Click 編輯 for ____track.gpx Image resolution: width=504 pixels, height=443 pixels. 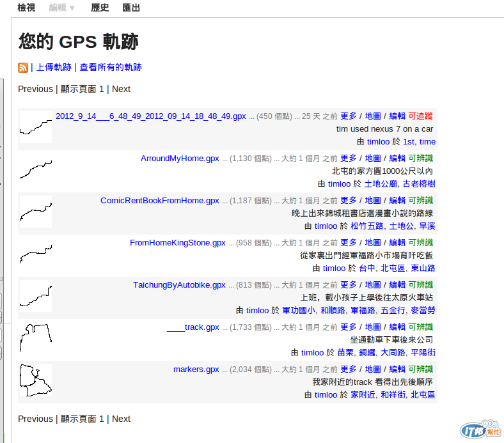[x=397, y=327]
